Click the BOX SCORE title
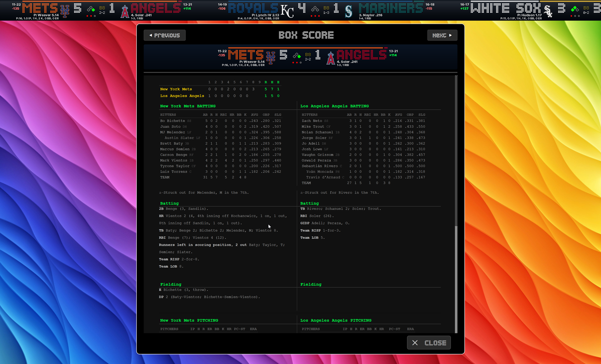 click(x=306, y=35)
